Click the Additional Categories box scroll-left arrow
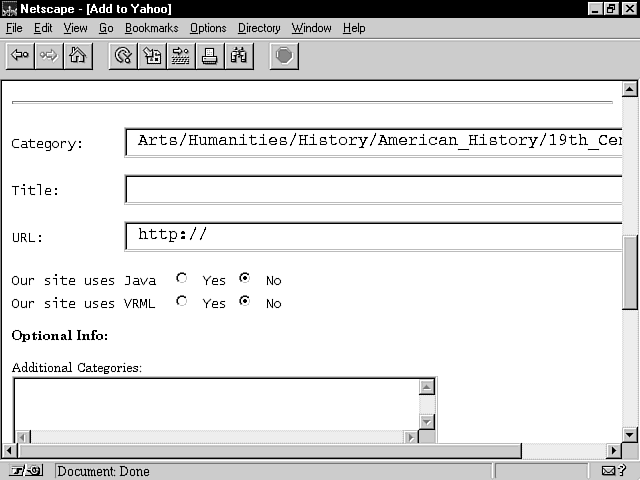 click(x=23, y=437)
